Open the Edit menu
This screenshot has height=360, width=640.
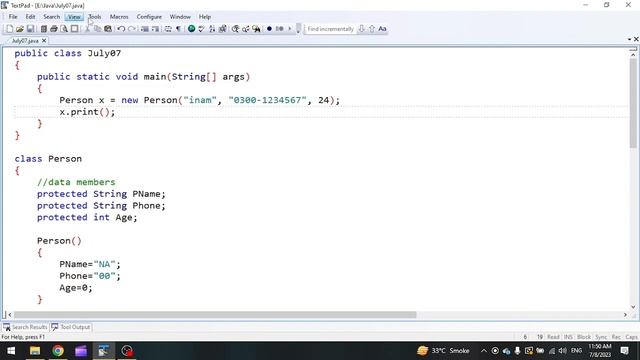31,17
